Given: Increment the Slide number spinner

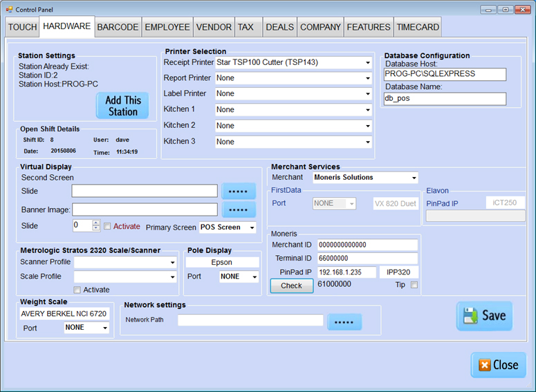Looking at the screenshot, I should click(x=96, y=223).
